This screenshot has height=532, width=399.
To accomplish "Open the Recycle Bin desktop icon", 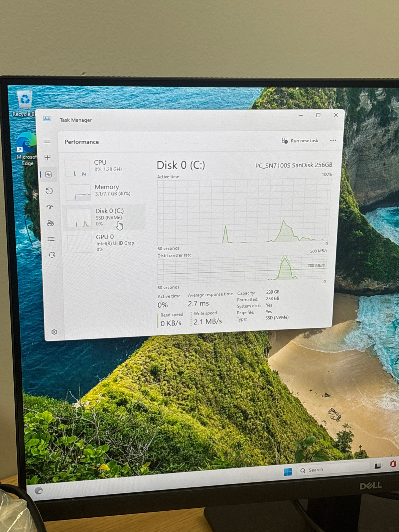I will [x=24, y=104].
